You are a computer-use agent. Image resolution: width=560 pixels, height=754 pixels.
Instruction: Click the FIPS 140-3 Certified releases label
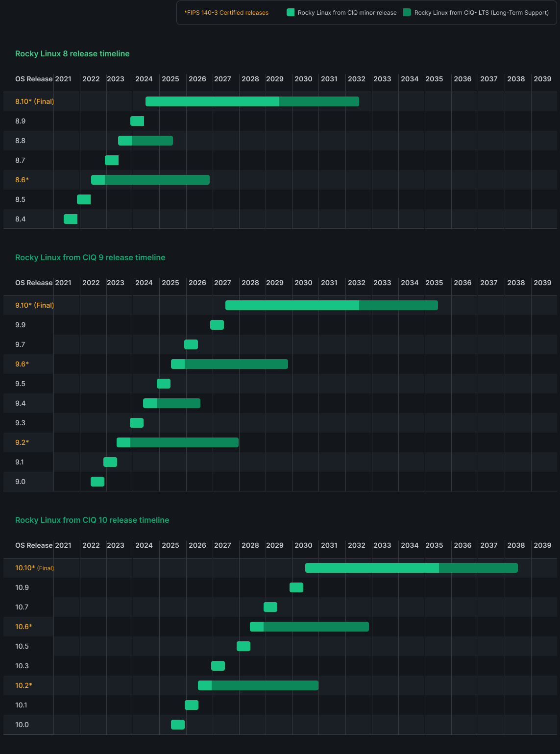pyautogui.click(x=226, y=13)
